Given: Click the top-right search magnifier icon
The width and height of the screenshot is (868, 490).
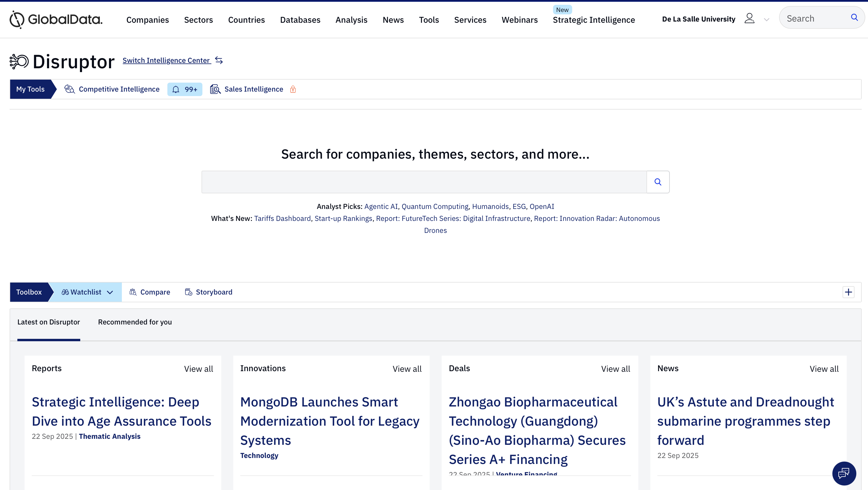Looking at the screenshot, I should point(854,18).
